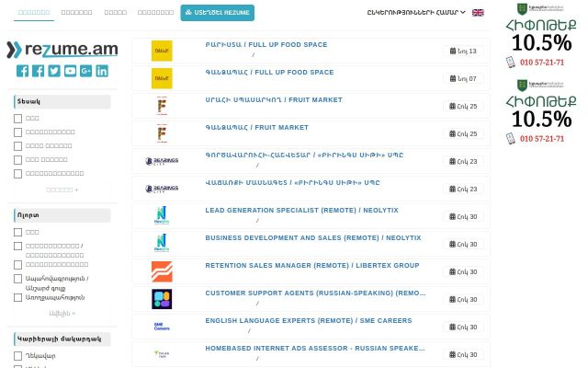Tick the first checkbox under the Տեսակ filter
The width and height of the screenshot is (588, 368).
coord(17,119)
